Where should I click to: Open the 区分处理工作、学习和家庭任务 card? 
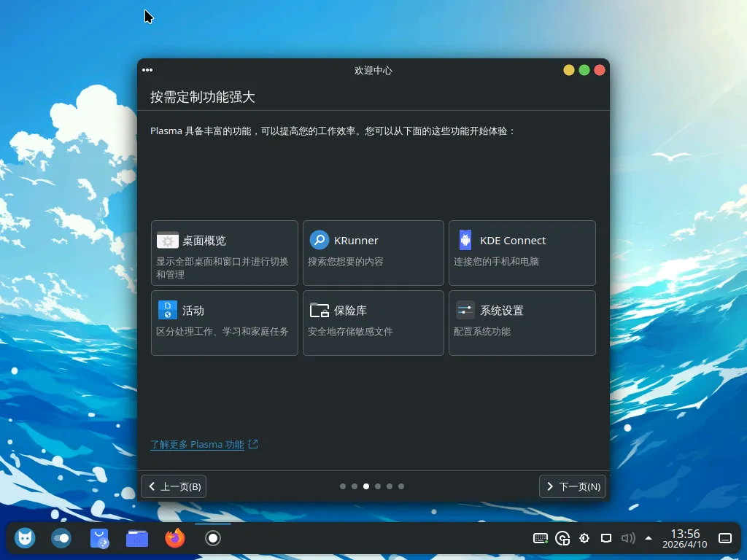[225, 323]
